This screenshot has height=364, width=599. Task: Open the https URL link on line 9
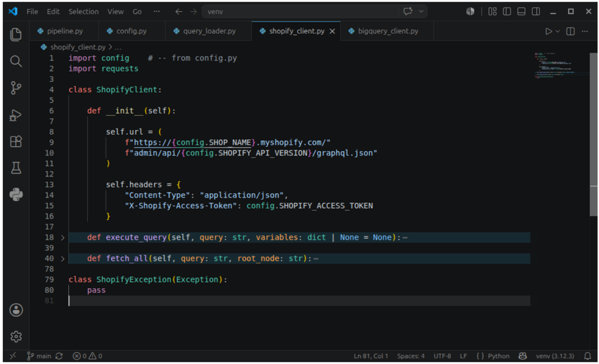[192, 143]
